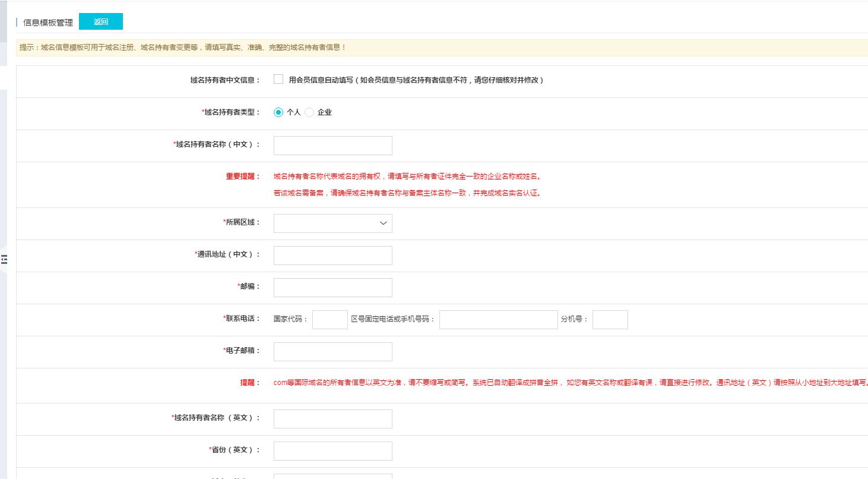The width and height of the screenshot is (868, 479).
Task: Click the chevron arrow on the region selector
Action: [x=382, y=223]
